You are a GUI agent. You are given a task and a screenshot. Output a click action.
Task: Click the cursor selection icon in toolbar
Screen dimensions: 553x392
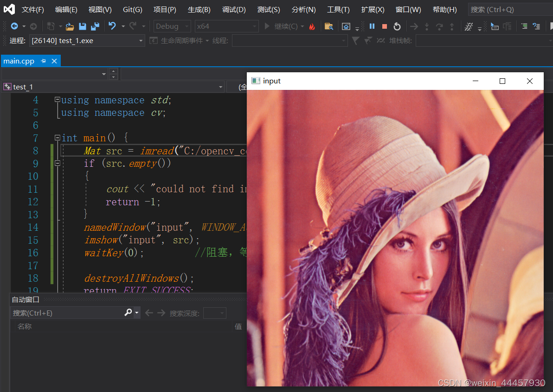point(495,26)
